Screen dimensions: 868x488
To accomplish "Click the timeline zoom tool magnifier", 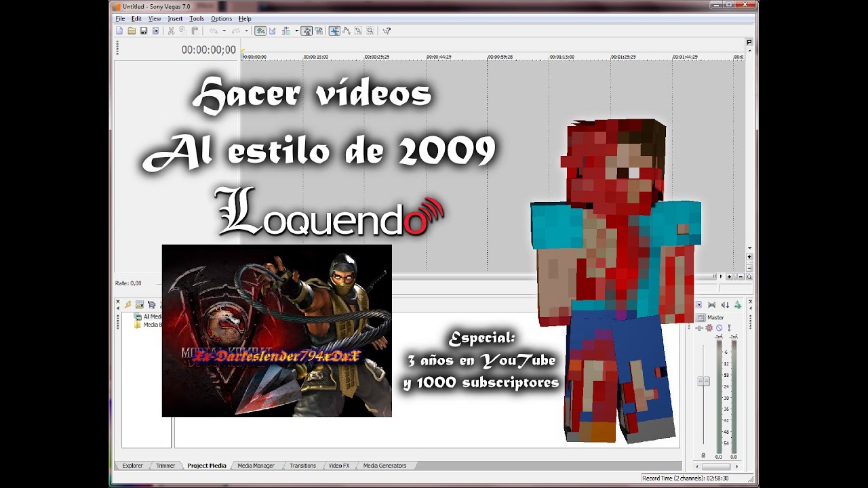I will pos(749,277).
